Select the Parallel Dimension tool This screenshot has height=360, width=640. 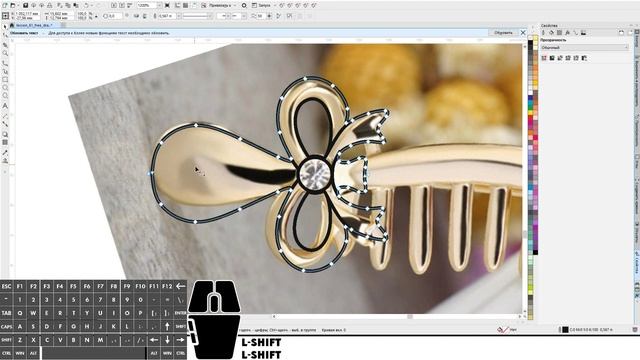click(5, 116)
